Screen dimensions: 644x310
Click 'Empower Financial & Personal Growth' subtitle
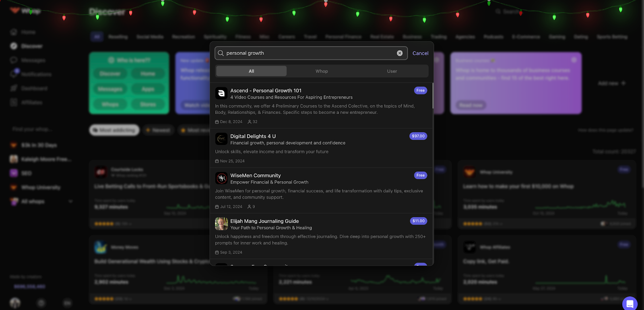pyautogui.click(x=269, y=182)
